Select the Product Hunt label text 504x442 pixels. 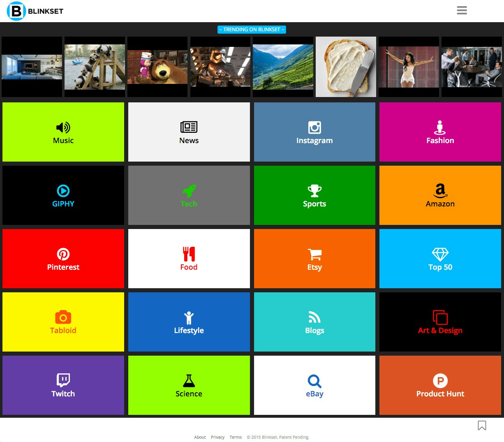point(440,393)
